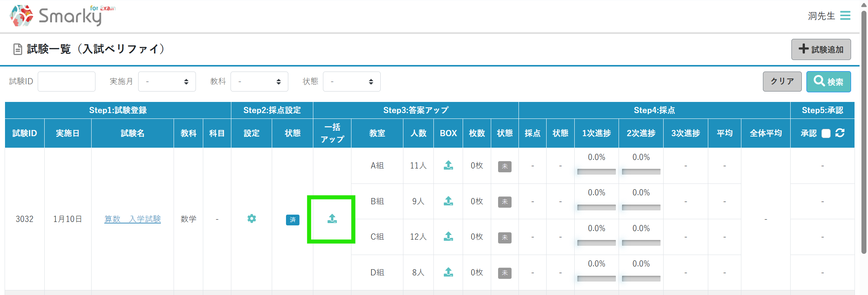The width and height of the screenshot is (868, 295).
Task: Click the クリア button
Action: [x=782, y=82]
